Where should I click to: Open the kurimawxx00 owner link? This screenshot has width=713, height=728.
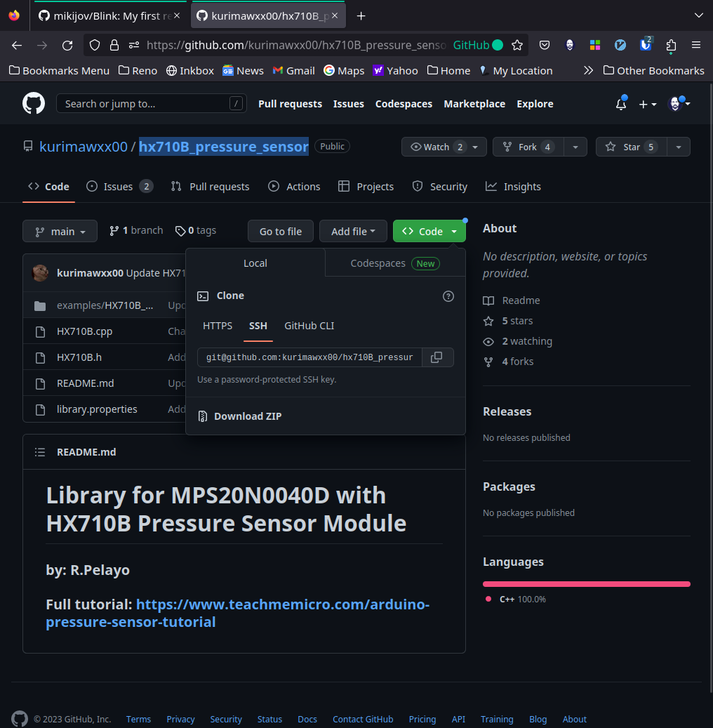[84, 147]
